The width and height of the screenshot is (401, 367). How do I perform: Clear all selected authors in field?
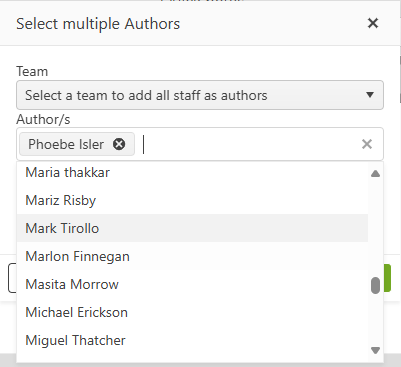click(367, 144)
